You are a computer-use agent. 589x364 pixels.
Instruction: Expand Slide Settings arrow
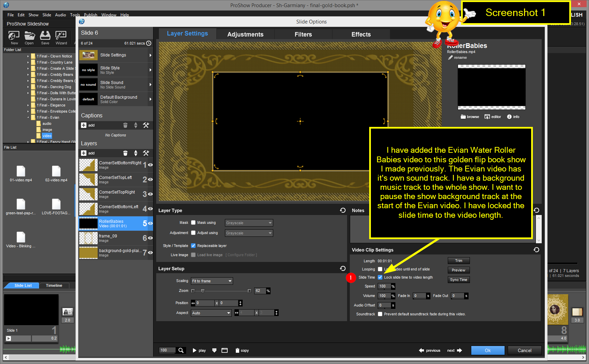(150, 55)
